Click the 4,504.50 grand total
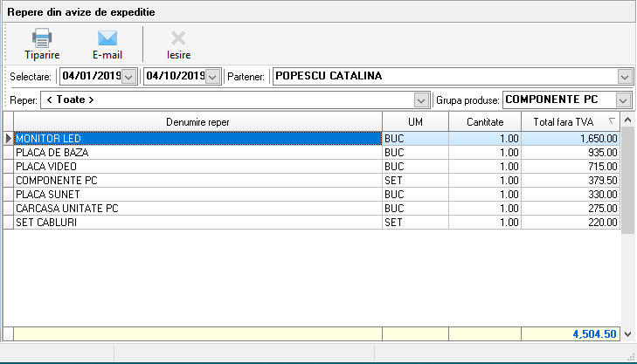 pos(571,334)
